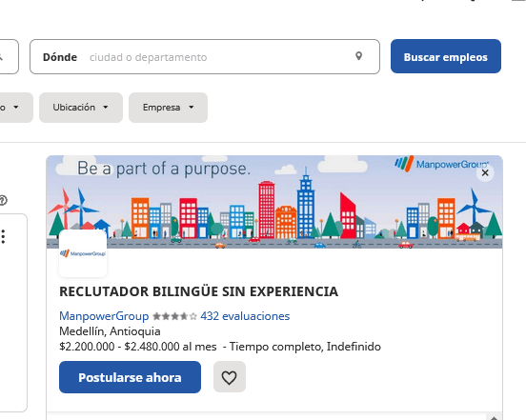
Task: Focus the Dónde city or department field
Action: tap(205, 56)
